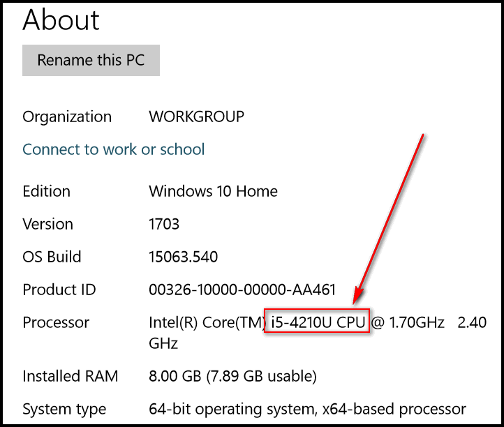Select the WORKGROUP organization value

[x=196, y=117]
